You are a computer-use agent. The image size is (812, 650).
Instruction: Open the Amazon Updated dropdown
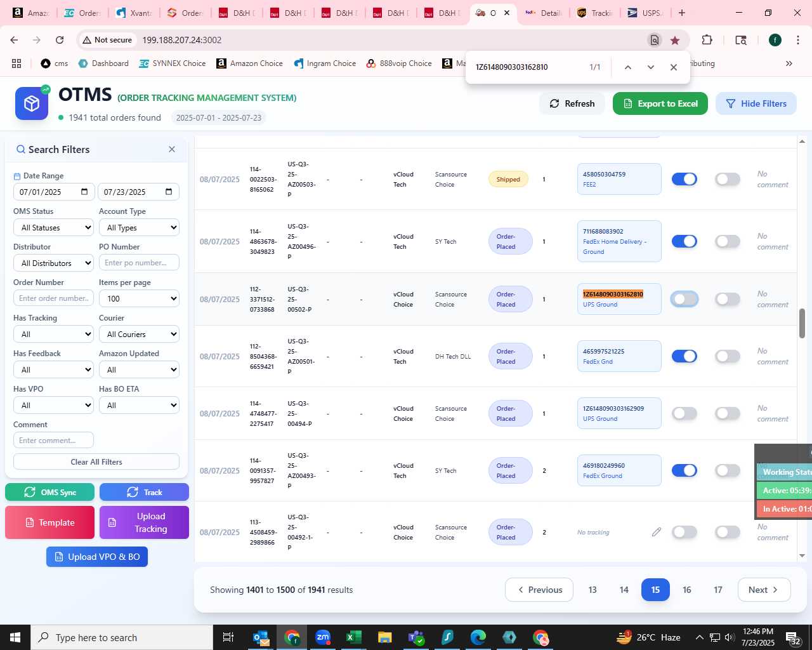click(139, 369)
